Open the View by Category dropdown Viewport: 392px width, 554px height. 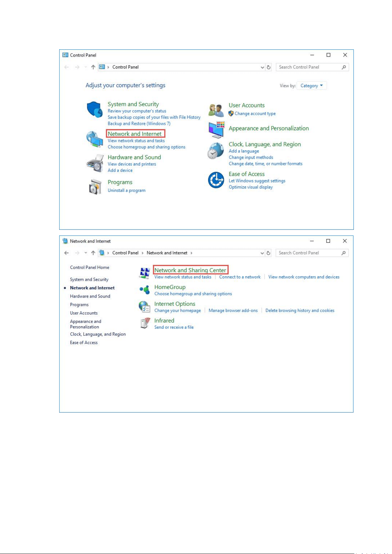pyautogui.click(x=311, y=86)
